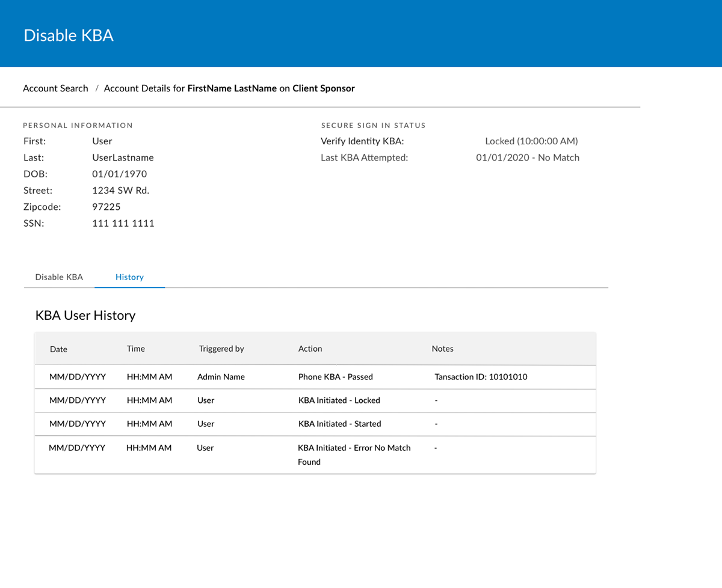
Task: Click Admin Name in Triggered by column
Action: (x=221, y=377)
